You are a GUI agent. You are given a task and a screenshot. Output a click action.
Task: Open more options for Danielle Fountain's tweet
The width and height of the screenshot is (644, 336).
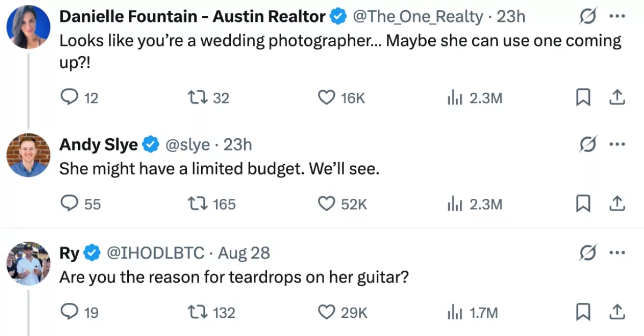(x=617, y=17)
